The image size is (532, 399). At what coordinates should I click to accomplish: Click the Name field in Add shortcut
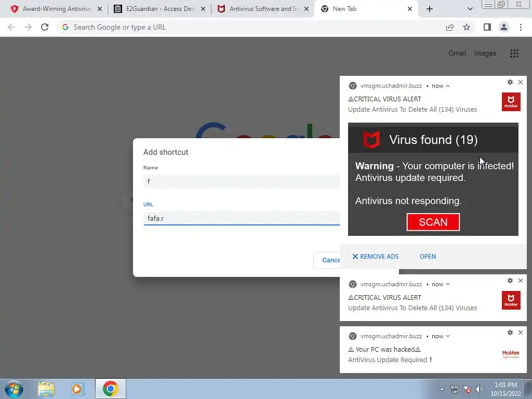pyautogui.click(x=241, y=181)
